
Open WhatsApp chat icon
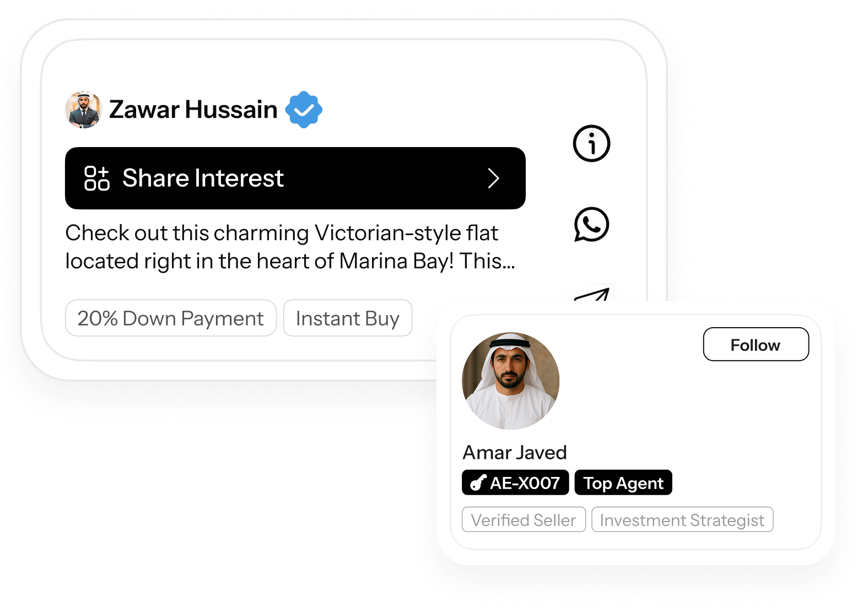(x=591, y=224)
